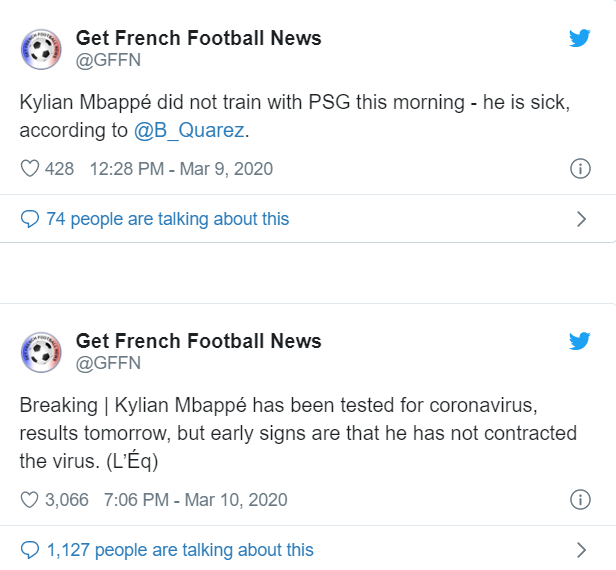
Task: Click GFFN avatar on second tweet
Action: tap(42, 352)
